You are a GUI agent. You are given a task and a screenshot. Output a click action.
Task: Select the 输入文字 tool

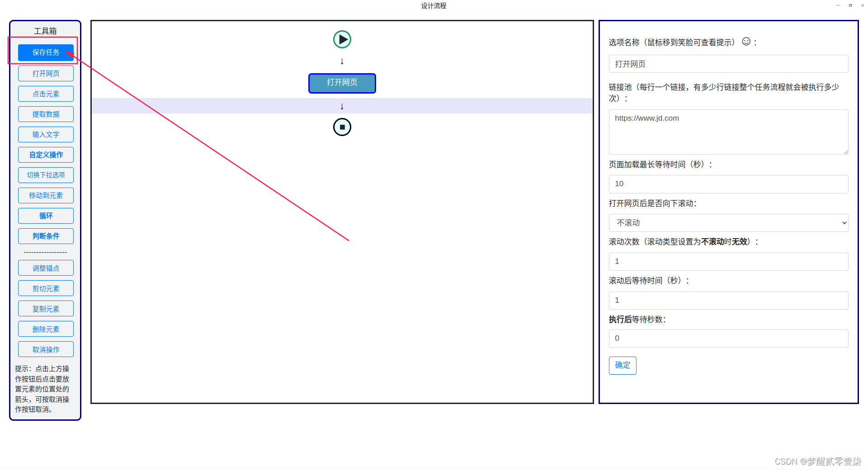(46, 134)
